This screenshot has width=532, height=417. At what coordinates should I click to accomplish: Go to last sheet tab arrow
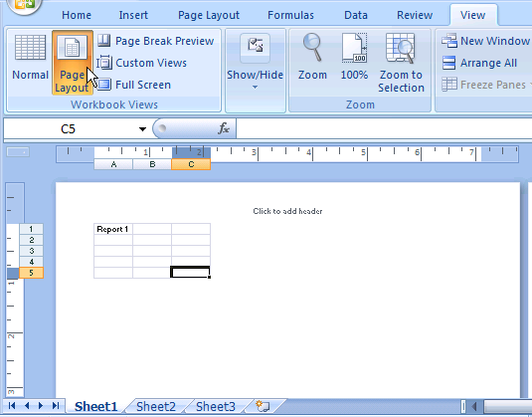[56, 405]
